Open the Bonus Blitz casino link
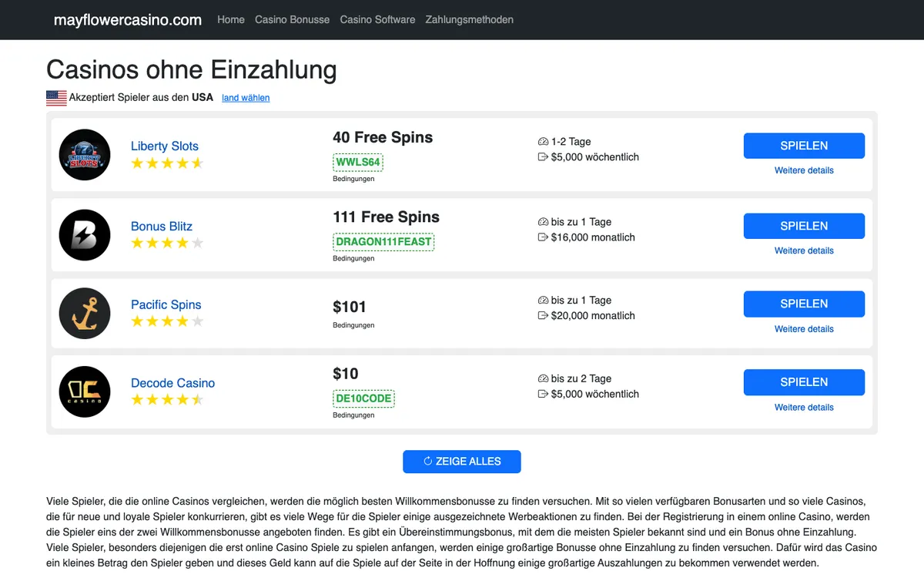Screen dimensions: 924x578 coord(162,226)
